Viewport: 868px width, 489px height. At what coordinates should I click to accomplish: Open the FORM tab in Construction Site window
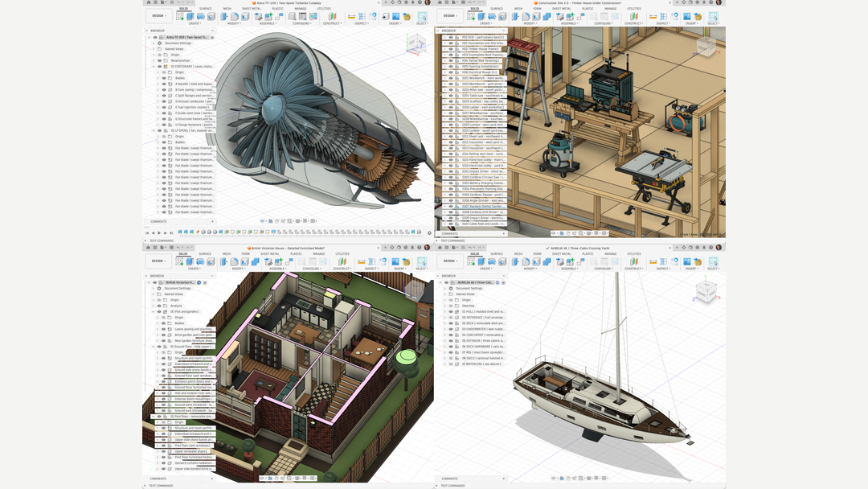pyautogui.click(x=537, y=9)
